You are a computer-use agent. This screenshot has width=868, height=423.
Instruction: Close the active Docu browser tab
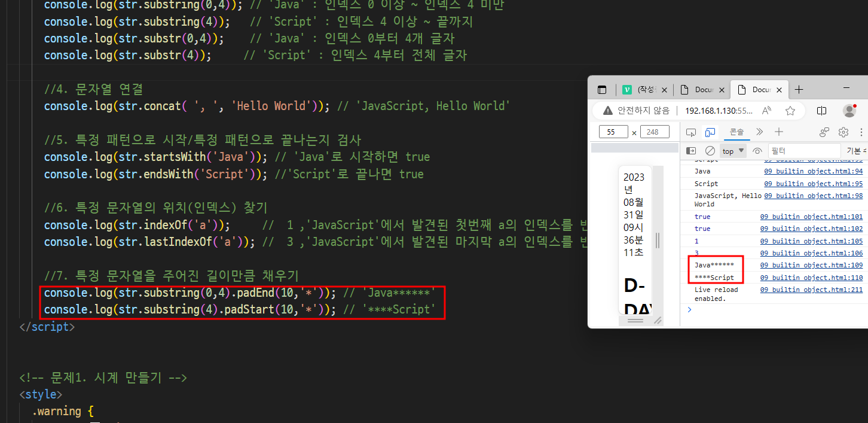[x=779, y=90]
